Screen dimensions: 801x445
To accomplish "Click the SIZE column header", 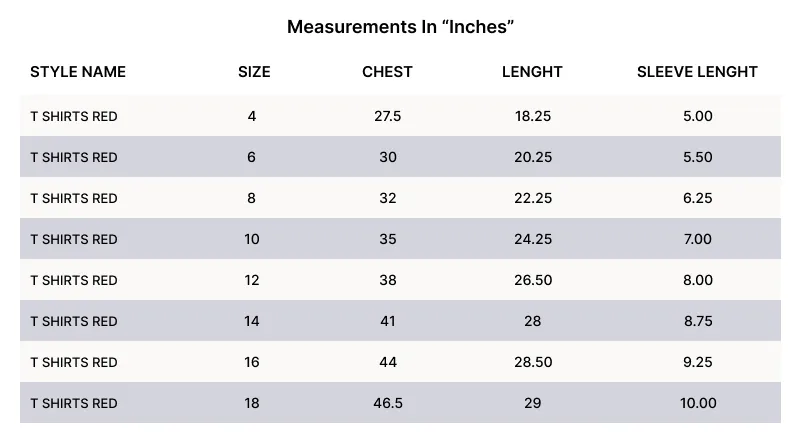I will (254, 72).
